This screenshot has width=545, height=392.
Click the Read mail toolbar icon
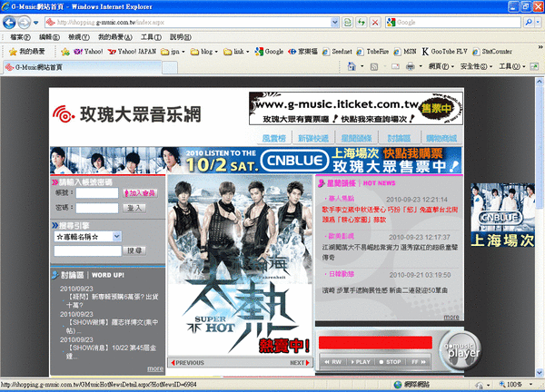(395, 66)
